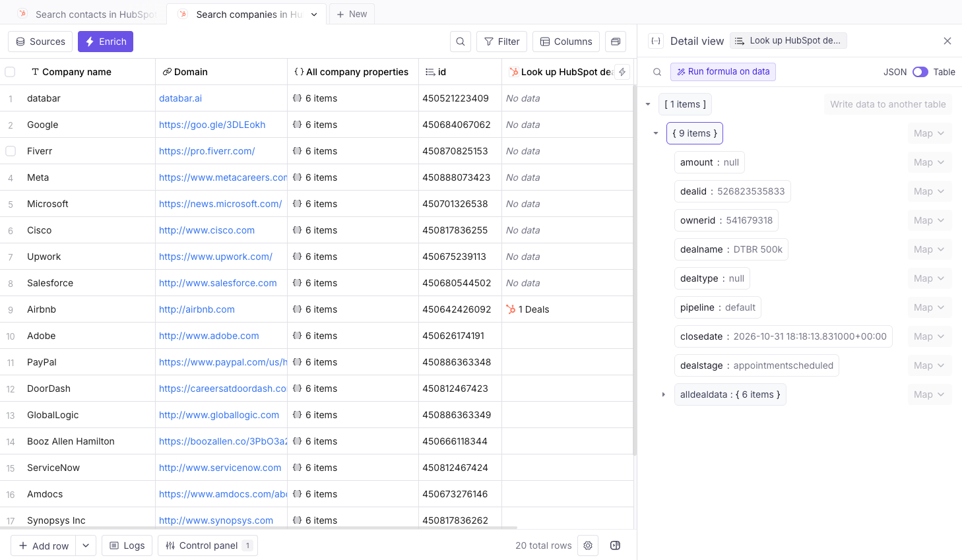
Task: Click the Detail view braces icon
Action: [656, 41]
